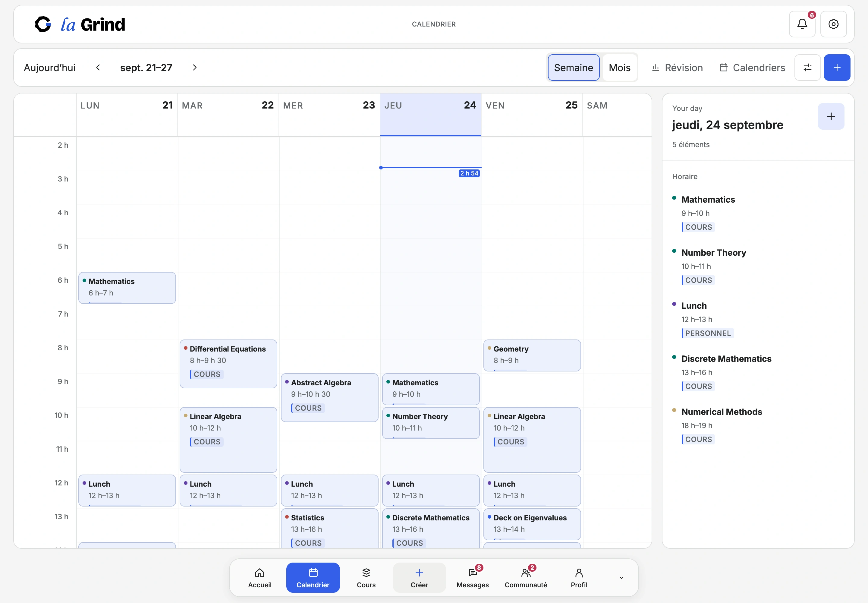Image resolution: width=868 pixels, height=603 pixels.
Task: Go to previous week arrow
Action: click(x=98, y=68)
